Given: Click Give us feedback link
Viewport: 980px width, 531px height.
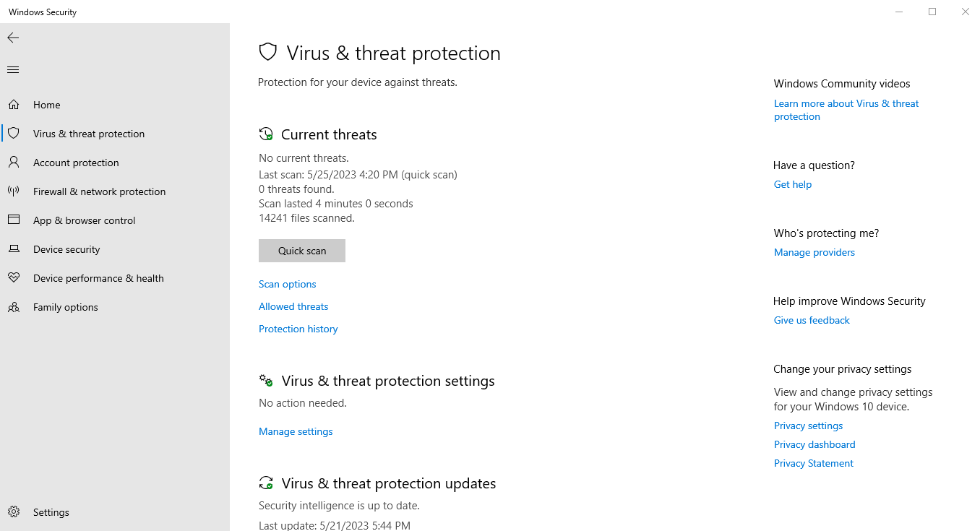Looking at the screenshot, I should tap(812, 320).
